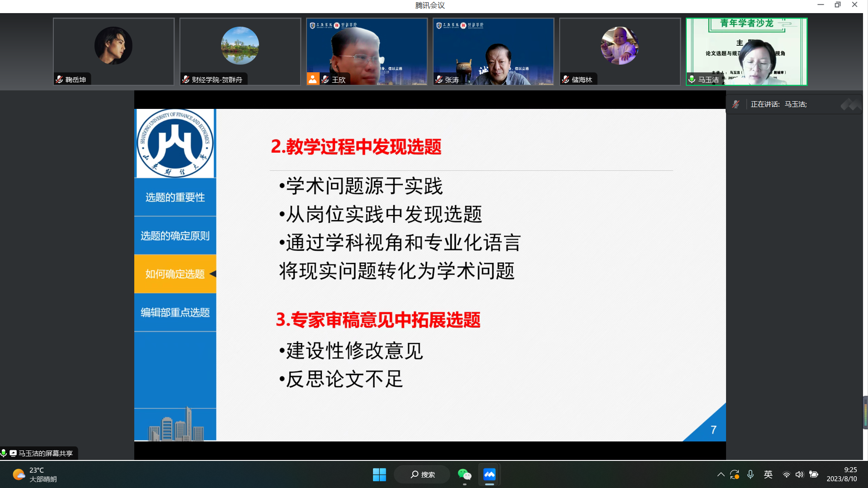The image size is (868, 488).
Task: Select 张涛's video thumbnail
Action: pos(493,51)
